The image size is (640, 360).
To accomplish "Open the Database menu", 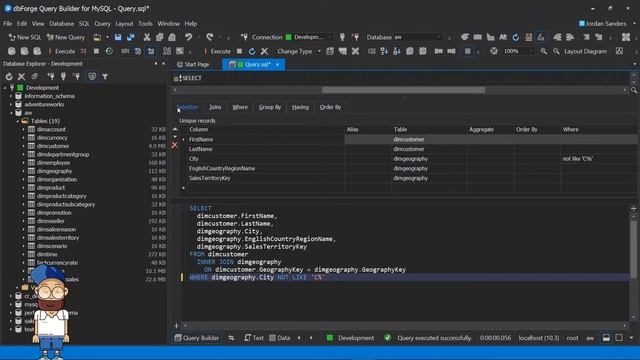I will [x=62, y=24].
